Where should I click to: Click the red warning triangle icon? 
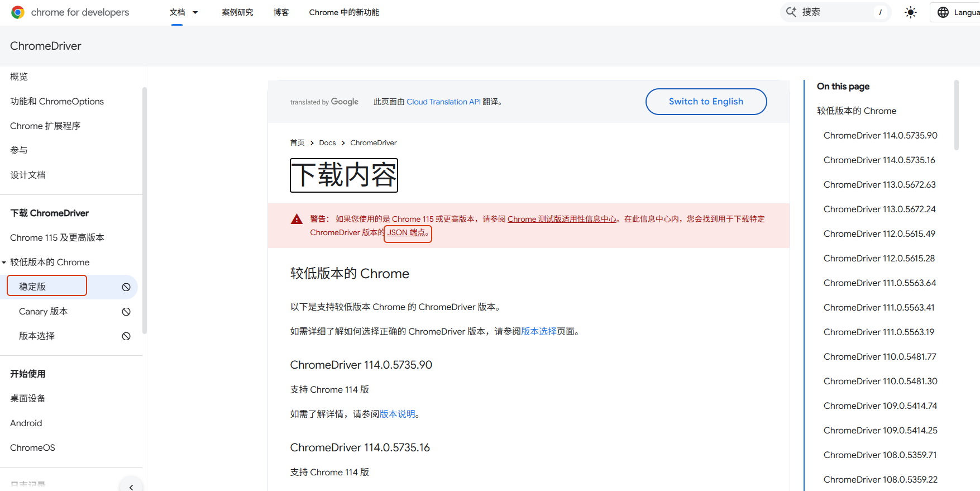point(297,219)
